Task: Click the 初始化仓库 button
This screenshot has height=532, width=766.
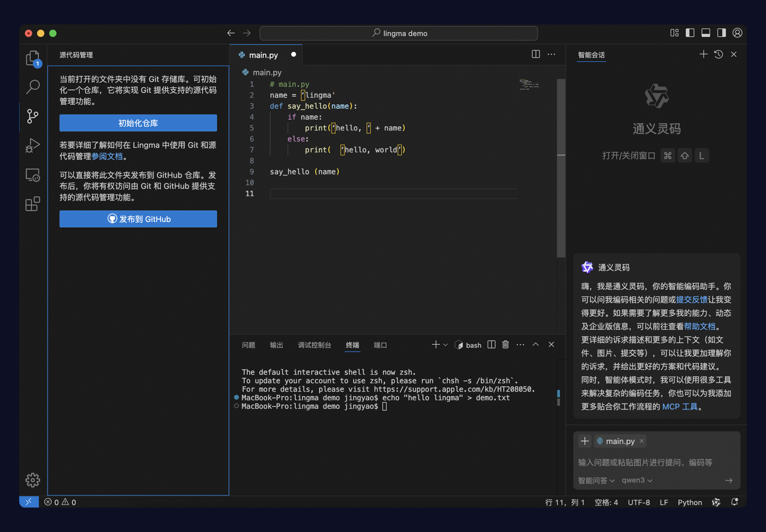Action: point(138,123)
